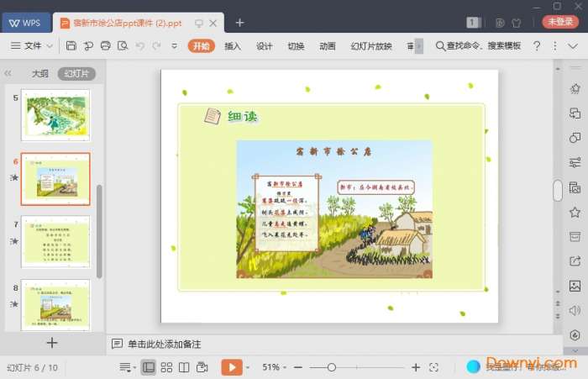This screenshot has width=588, height=379.
Task: Switch to the 幻灯片放映 ribbon tab
Action: point(371,46)
